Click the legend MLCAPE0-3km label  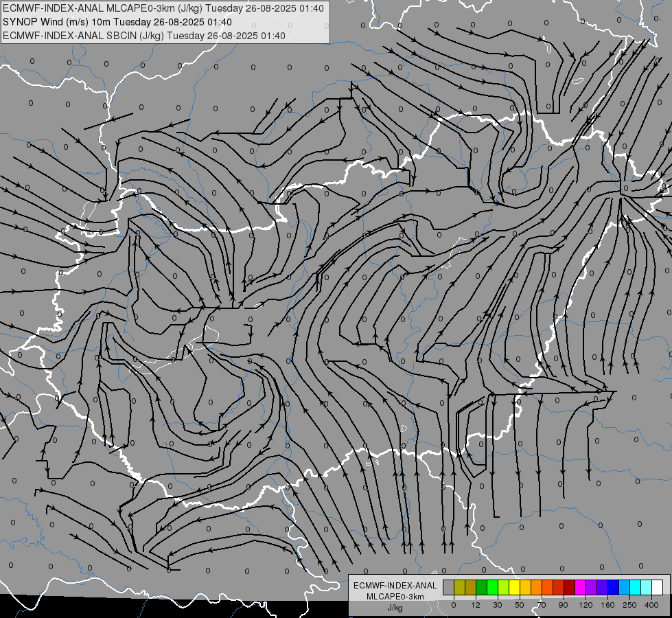coord(395,597)
